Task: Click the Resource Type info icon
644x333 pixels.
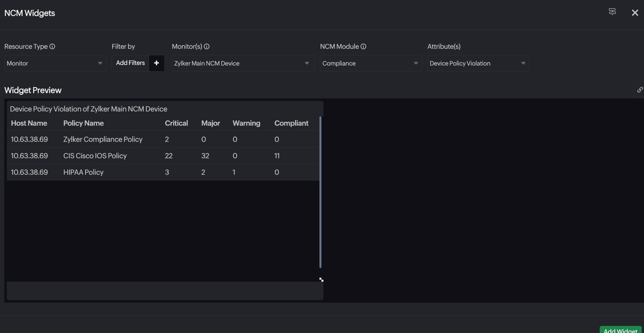Action: [x=52, y=47]
